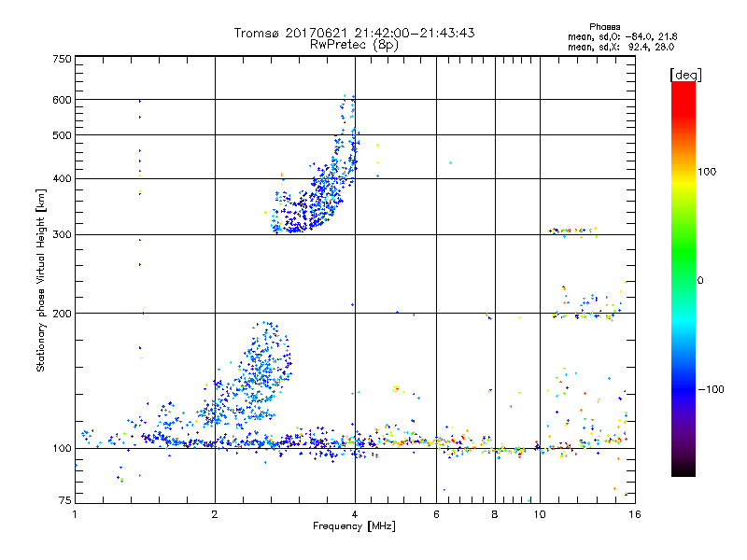Click the '6' tick on the frequency axis
747x560 pixels.
[x=436, y=514]
